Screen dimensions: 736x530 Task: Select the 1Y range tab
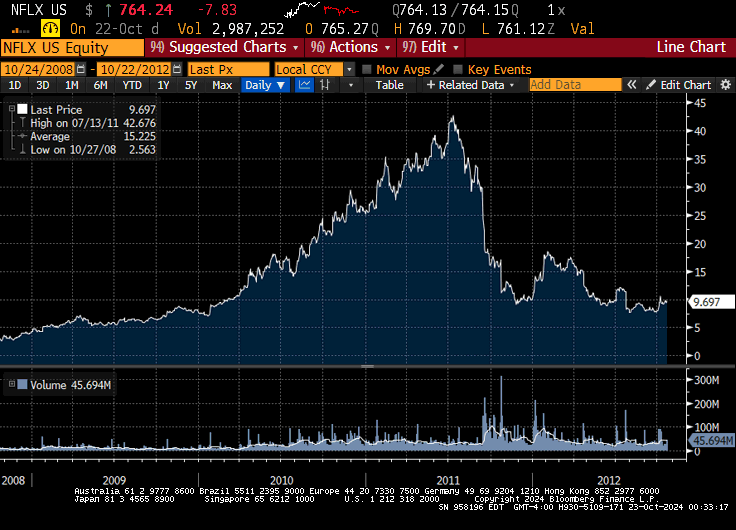163,85
